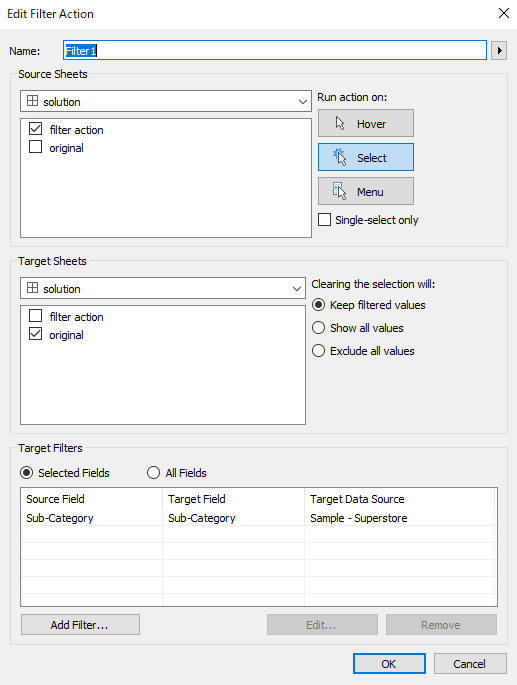517x685 pixels.
Task: Click the Hover run action button
Action: [x=366, y=124]
